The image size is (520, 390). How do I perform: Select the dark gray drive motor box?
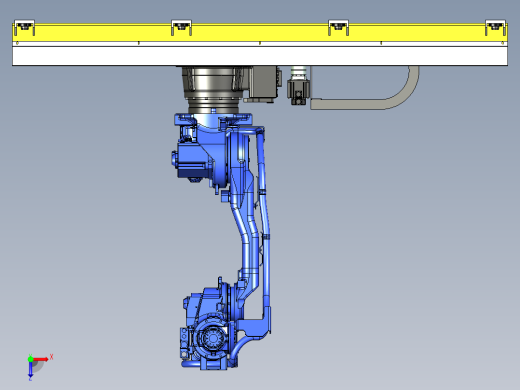pyautogui.click(x=263, y=83)
